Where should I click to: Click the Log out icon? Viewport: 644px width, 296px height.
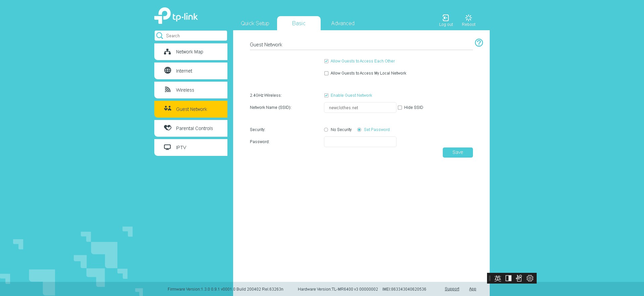click(446, 18)
